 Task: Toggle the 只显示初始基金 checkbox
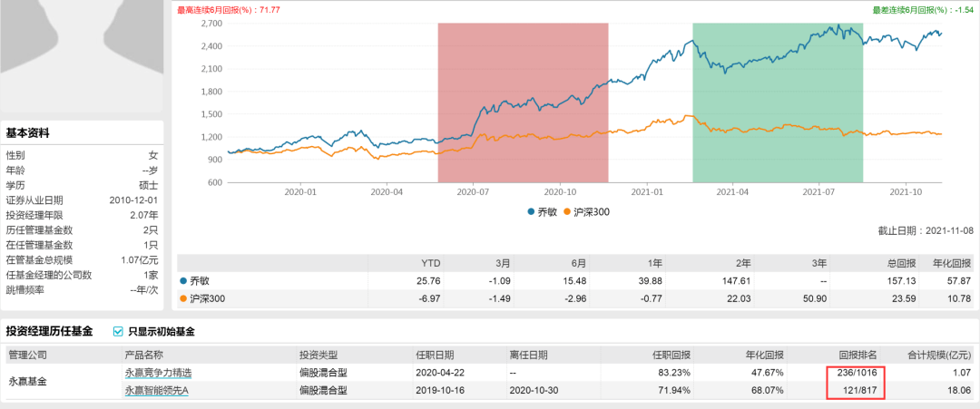118,332
